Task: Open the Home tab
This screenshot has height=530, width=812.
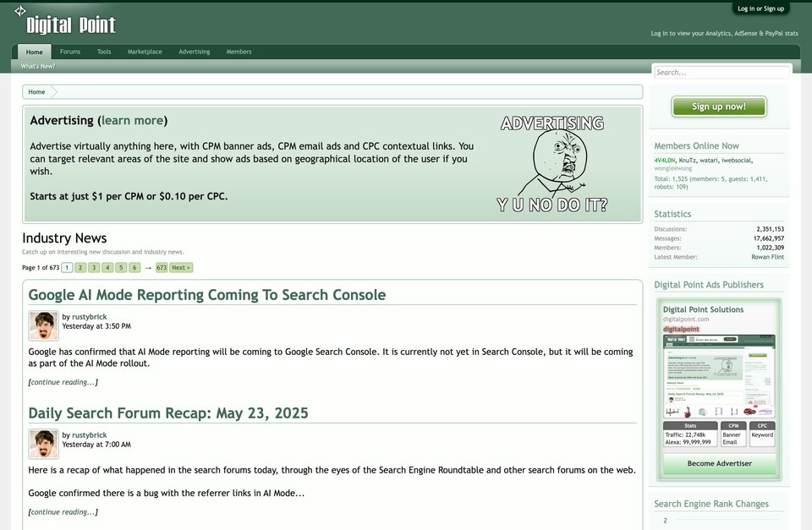Action: click(34, 52)
